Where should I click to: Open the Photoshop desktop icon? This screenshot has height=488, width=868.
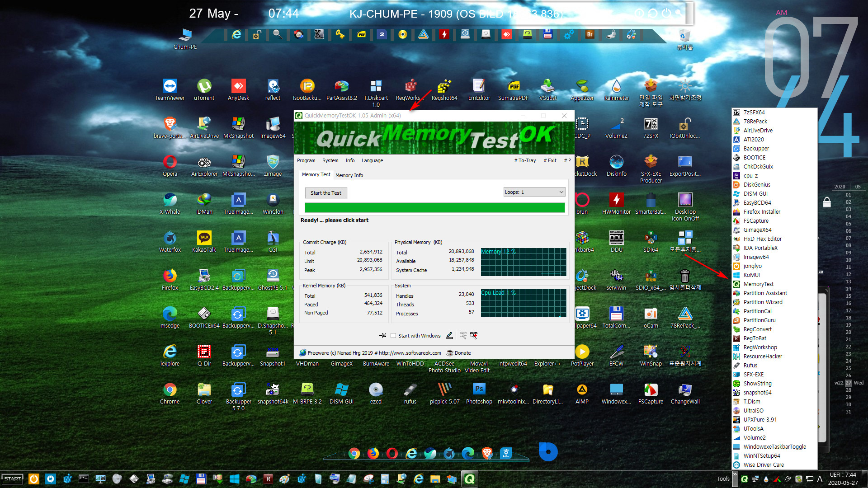point(479,393)
